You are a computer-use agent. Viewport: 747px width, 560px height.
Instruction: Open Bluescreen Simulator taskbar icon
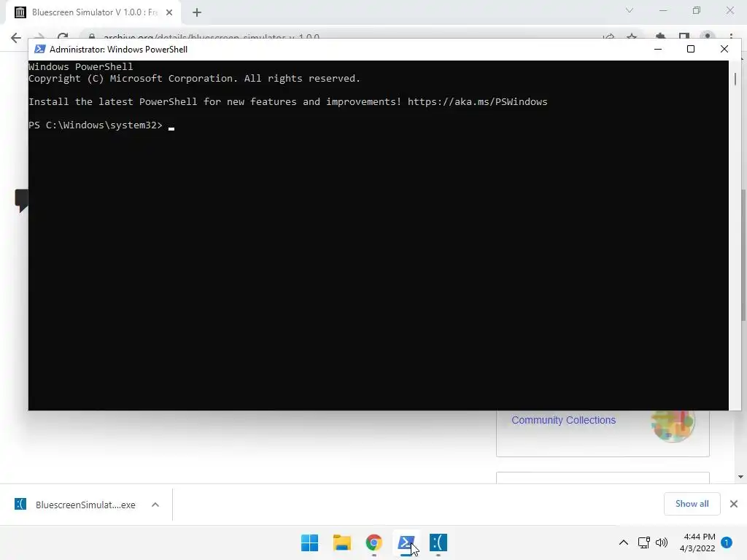pyautogui.click(x=438, y=542)
